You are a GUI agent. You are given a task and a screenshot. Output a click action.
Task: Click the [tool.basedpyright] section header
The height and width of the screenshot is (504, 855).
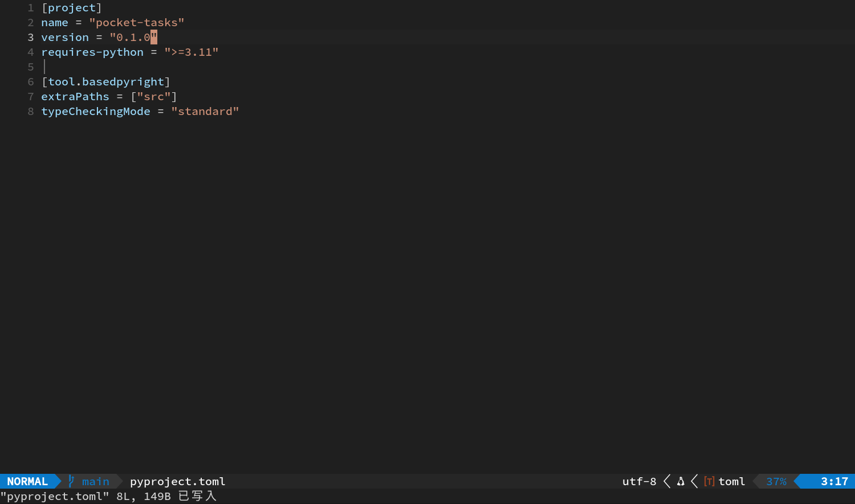(x=106, y=82)
